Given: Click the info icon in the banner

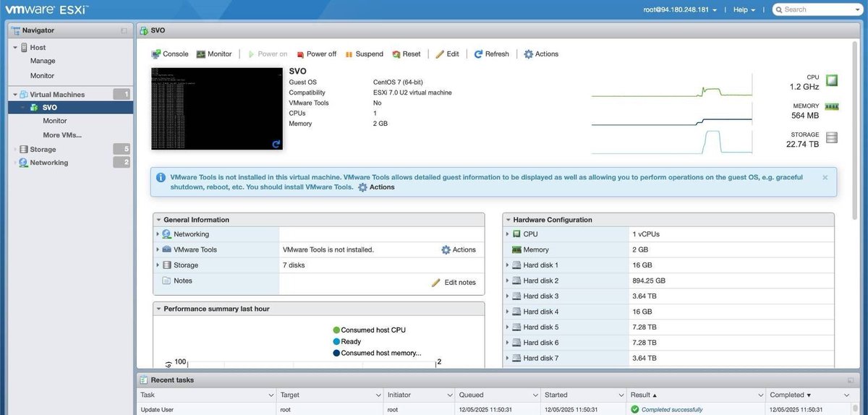Looking at the screenshot, I should 161,177.
